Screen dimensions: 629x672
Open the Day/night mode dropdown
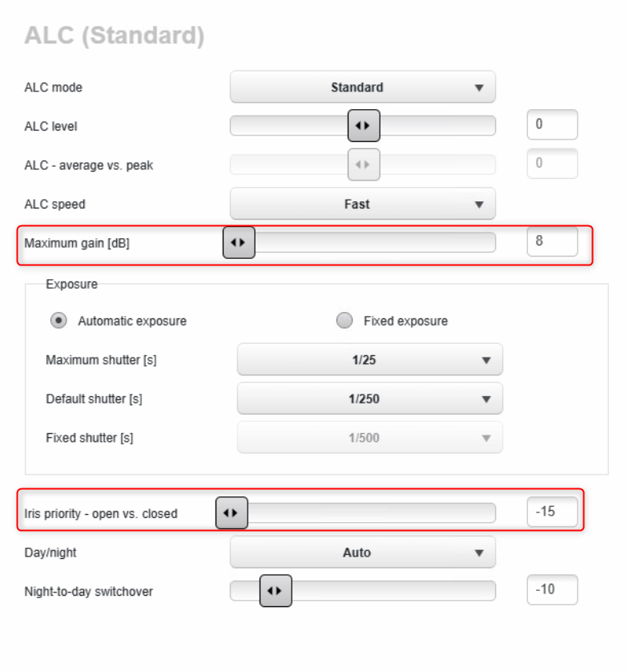[362, 553]
